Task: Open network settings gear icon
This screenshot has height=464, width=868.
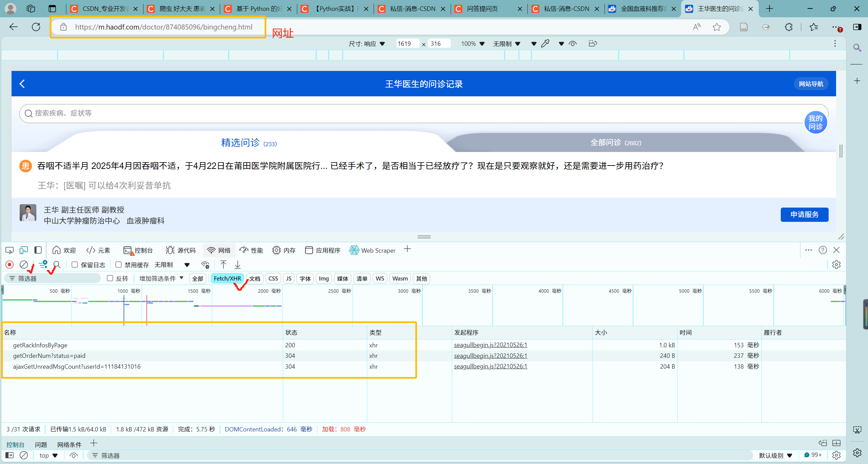Action: pos(836,265)
